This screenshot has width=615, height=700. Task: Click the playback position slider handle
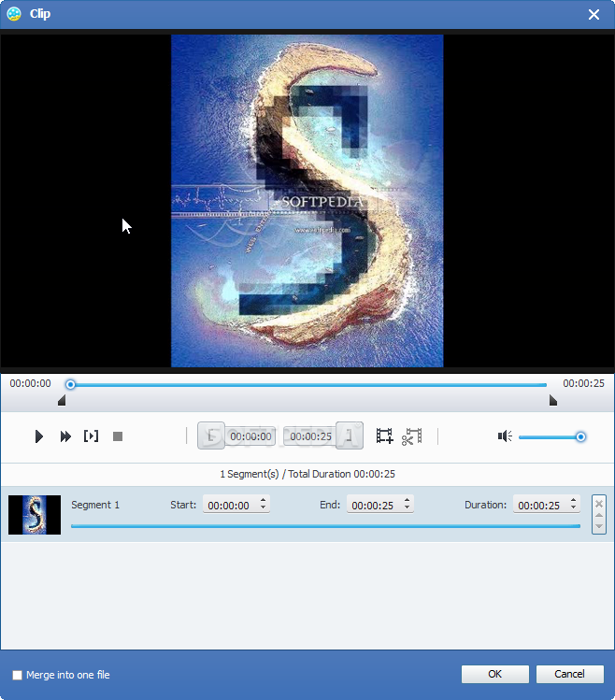tap(70, 384)
